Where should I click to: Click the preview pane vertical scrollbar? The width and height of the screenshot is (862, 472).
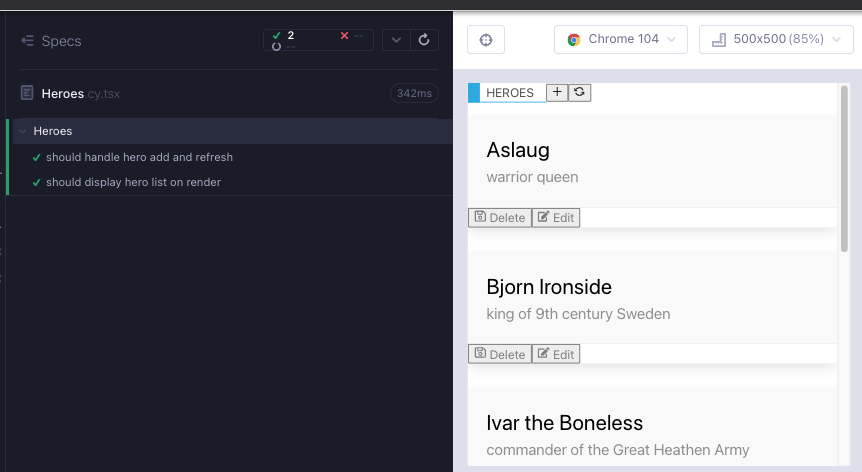[844, 169]
